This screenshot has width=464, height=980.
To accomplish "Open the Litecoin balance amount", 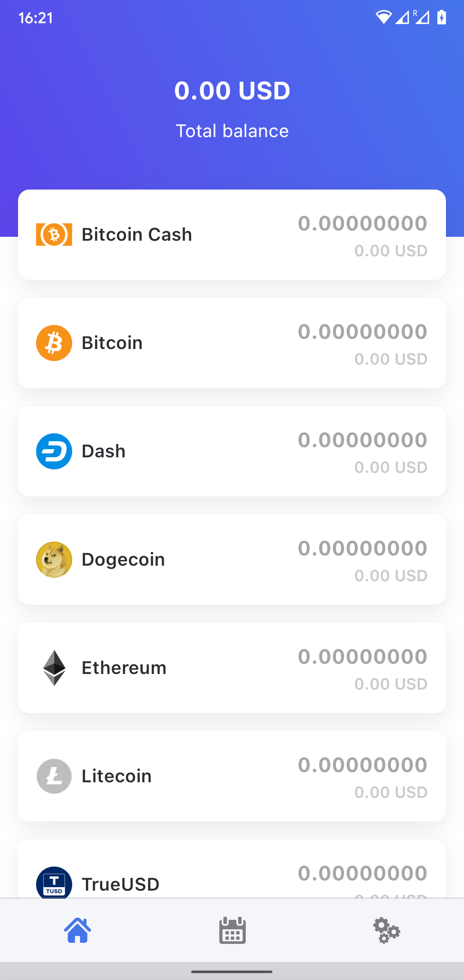I will point(363,765).
